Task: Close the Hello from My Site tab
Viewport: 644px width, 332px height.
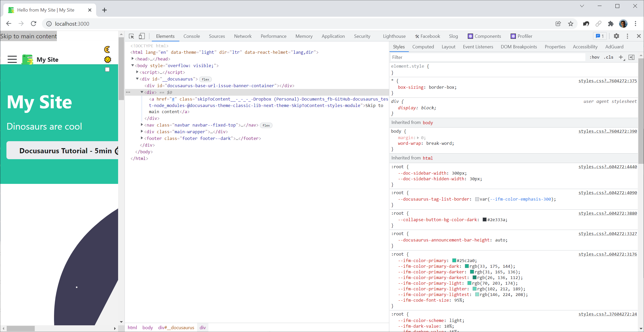Action: tap(90, 10)
